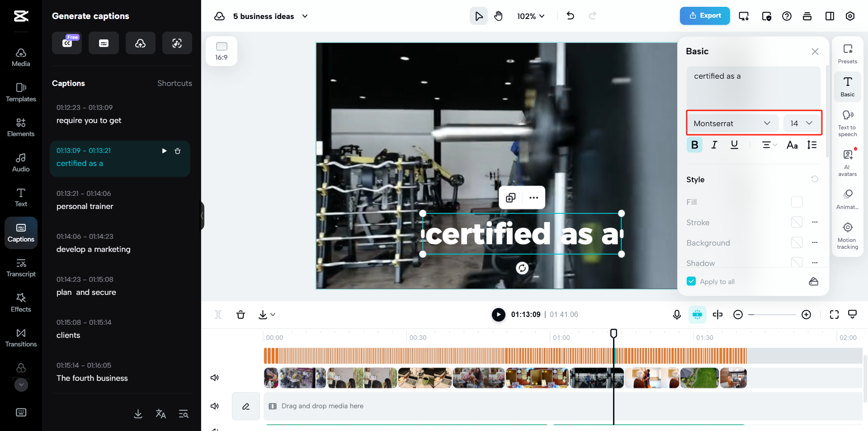
Task: Click the timeline playhead marker
Action: pyautogui.click(x=613, y=333)
